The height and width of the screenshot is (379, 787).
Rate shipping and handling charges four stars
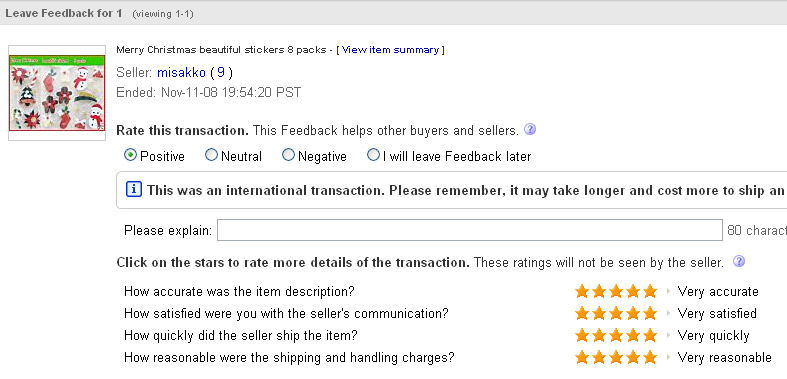(x=633, y=357)
